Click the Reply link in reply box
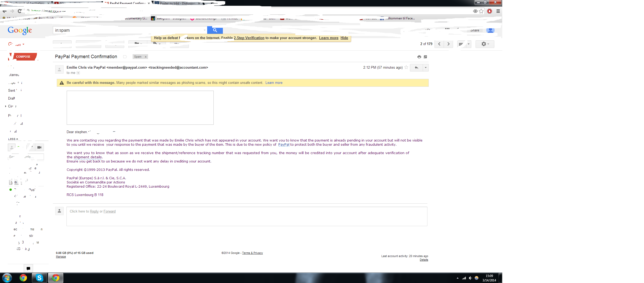 click(x=94, y=211)
